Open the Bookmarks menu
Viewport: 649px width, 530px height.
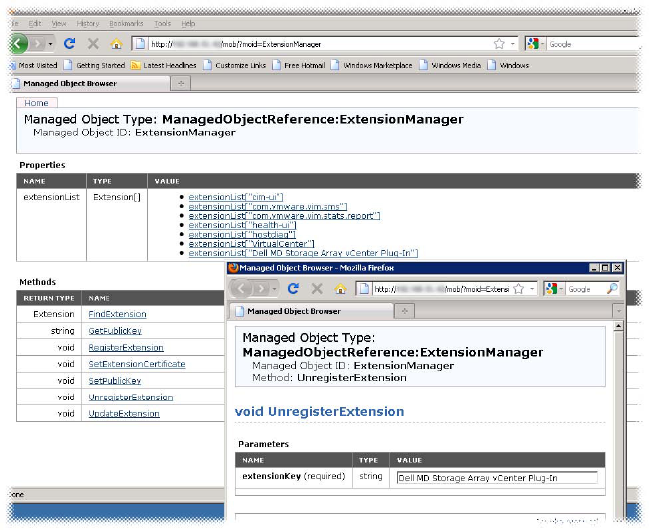coord(126,24)
